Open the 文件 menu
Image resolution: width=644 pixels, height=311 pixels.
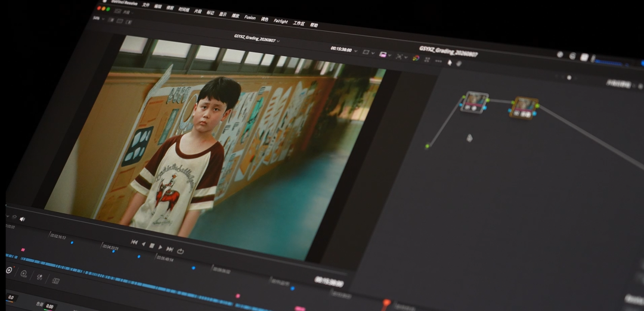[146, 5]
